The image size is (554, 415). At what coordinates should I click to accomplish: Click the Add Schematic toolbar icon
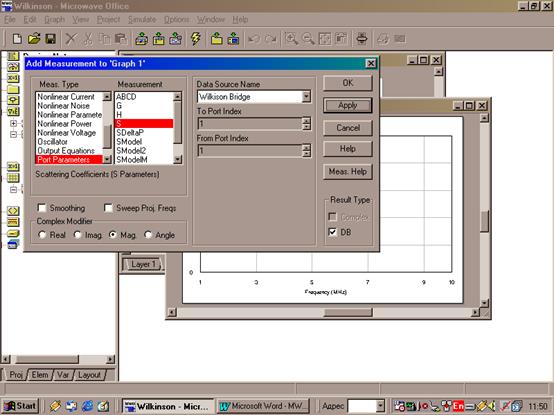[142, 38]
